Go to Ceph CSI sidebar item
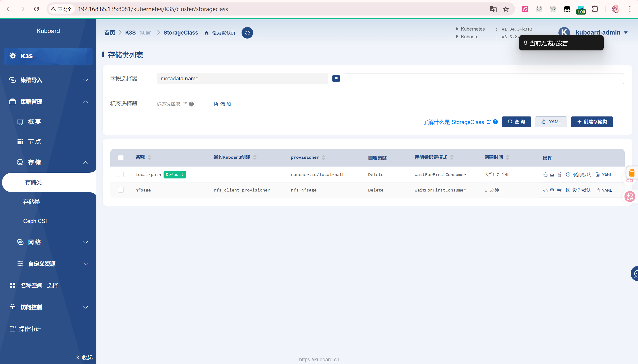Screen dimensions: 638x364 (x=35, y=221)
